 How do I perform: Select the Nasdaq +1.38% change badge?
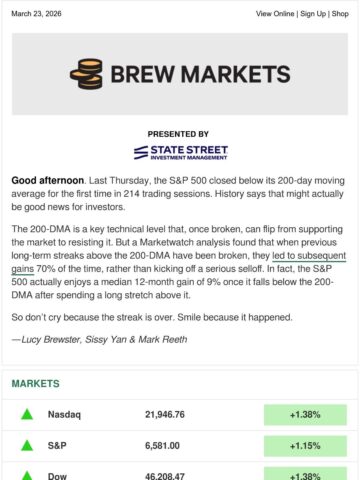305,415
